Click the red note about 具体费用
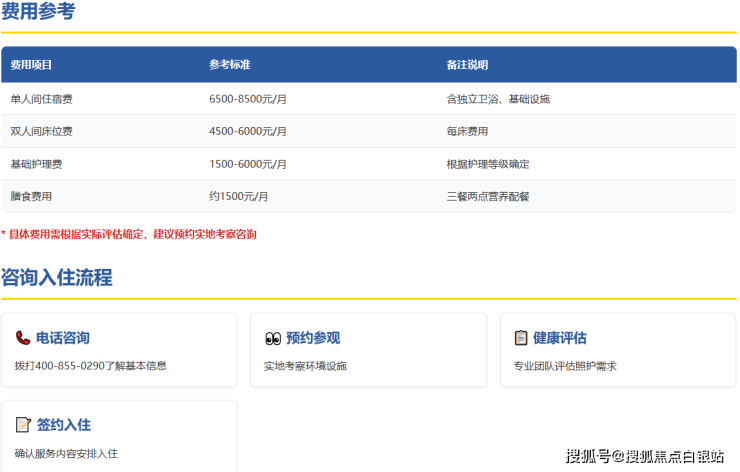Image resolution: width=740 pixels, height=472 pixels. click(129, 234)
